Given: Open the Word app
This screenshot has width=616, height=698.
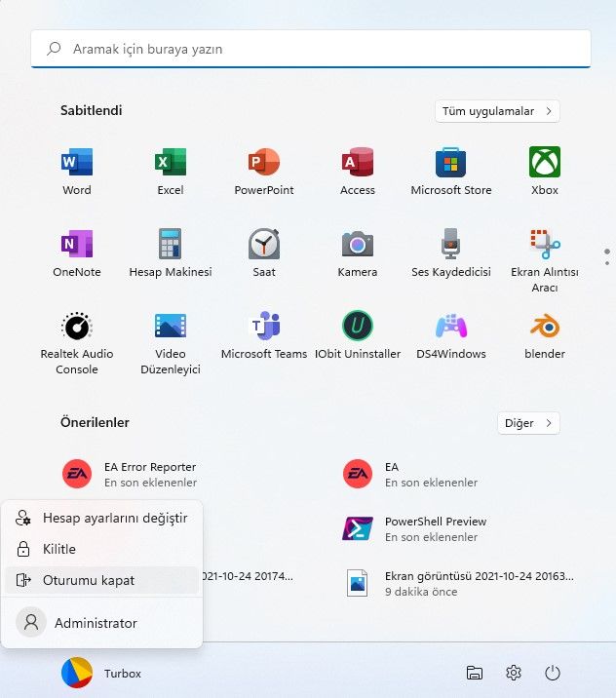Looking at the screenshot, I should click(77, 172).
